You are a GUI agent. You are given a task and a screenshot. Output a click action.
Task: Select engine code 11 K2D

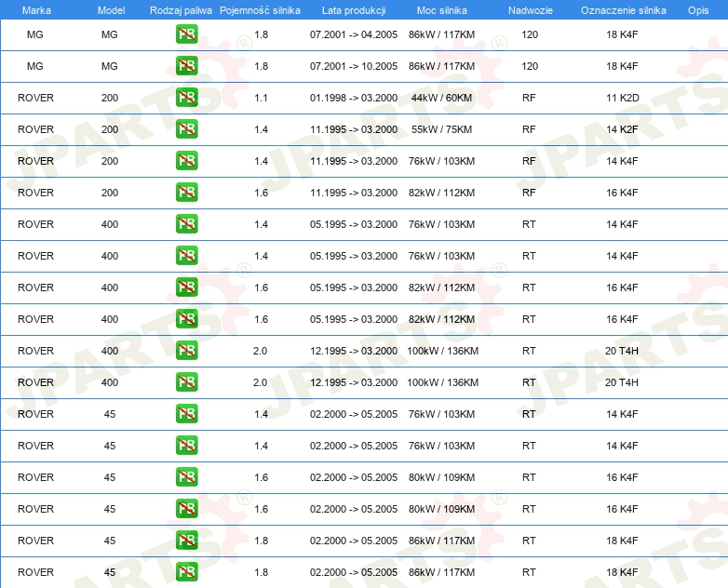click(x=622, y=98)
